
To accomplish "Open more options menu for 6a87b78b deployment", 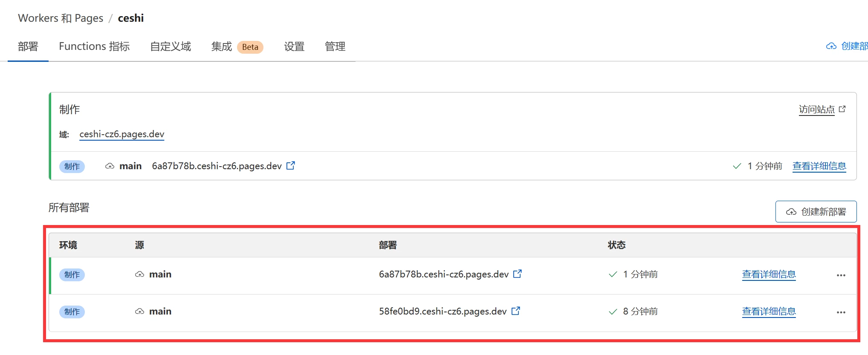I will pyautogui.click(x=841, y=275).
